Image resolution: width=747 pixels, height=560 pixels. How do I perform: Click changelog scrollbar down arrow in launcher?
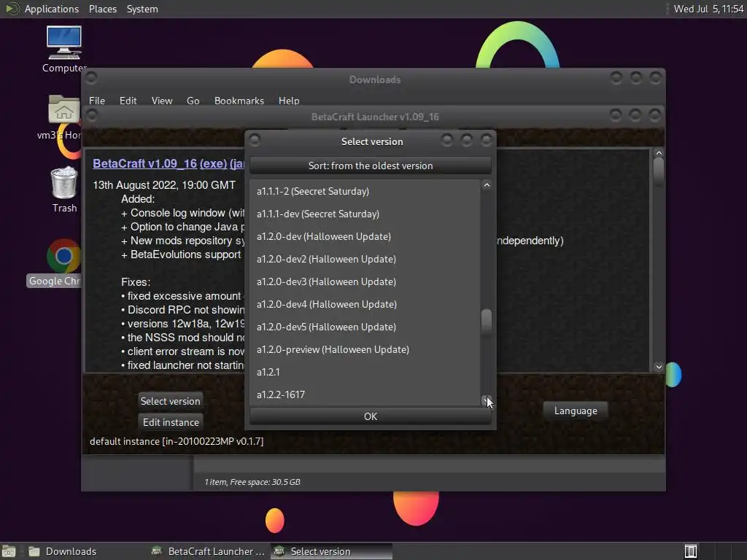click(x=659, y=367)
